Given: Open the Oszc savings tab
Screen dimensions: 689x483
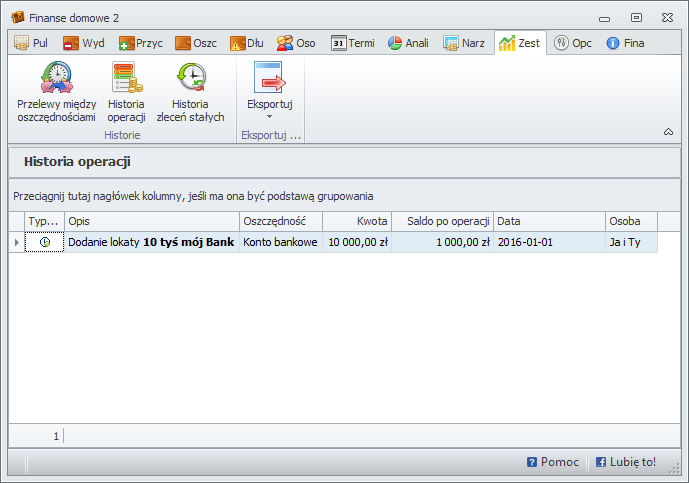Looking at the screenshot, I should 196,43.
